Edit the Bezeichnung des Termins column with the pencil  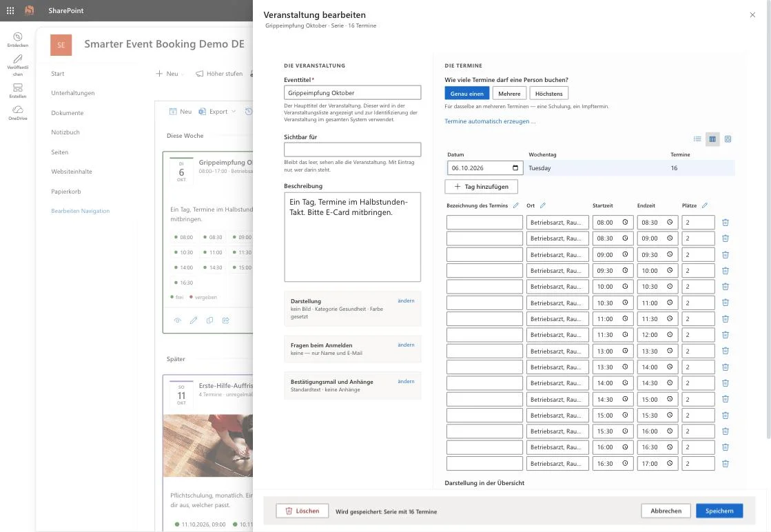tap(516, 205)
